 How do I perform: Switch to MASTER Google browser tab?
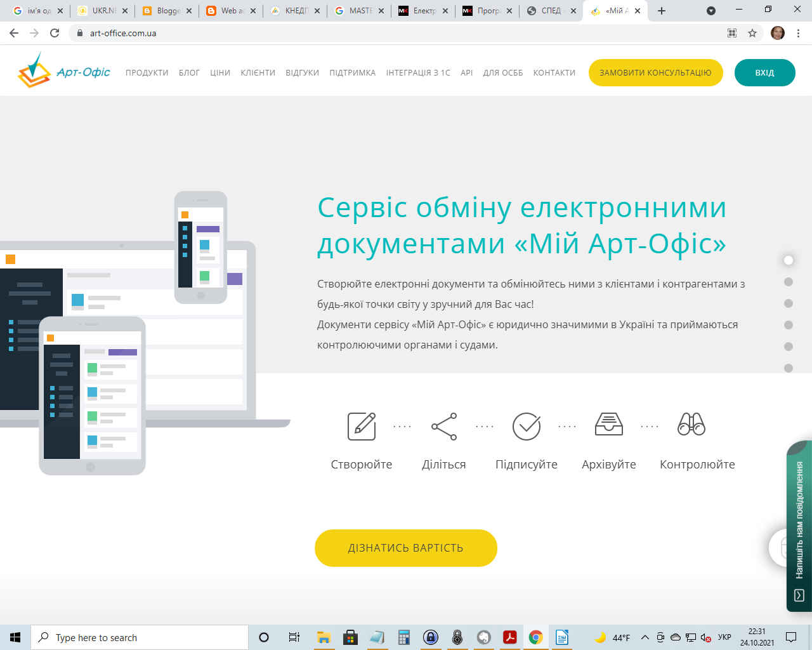tap(353, 11)
